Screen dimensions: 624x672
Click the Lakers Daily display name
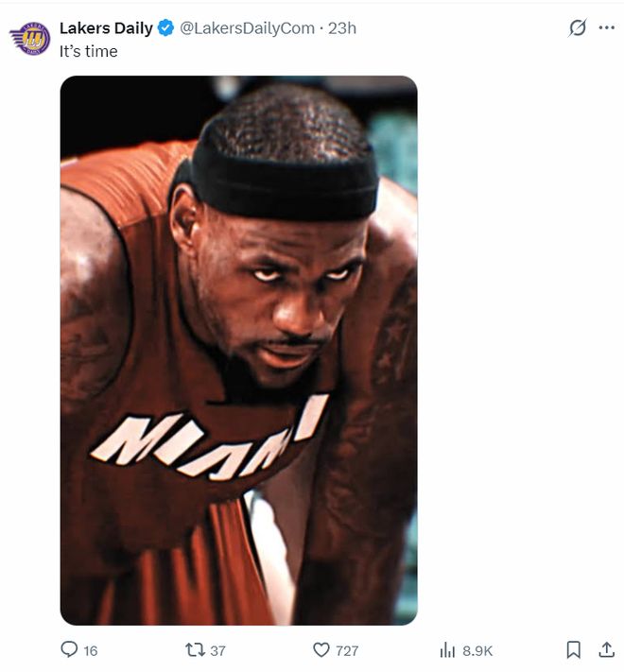click(x=106, y=28)
